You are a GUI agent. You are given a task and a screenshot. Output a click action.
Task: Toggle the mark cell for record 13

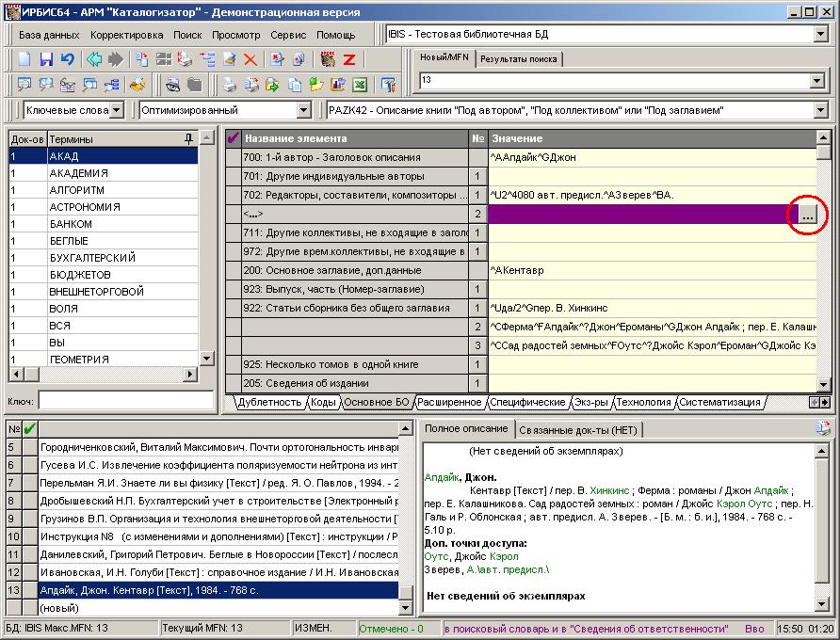point(29,590)
